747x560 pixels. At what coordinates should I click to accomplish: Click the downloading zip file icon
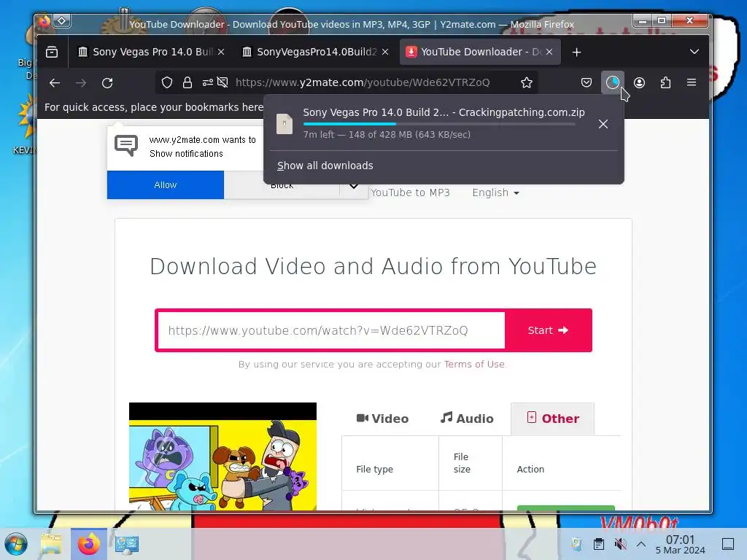[x=285, y=124]
